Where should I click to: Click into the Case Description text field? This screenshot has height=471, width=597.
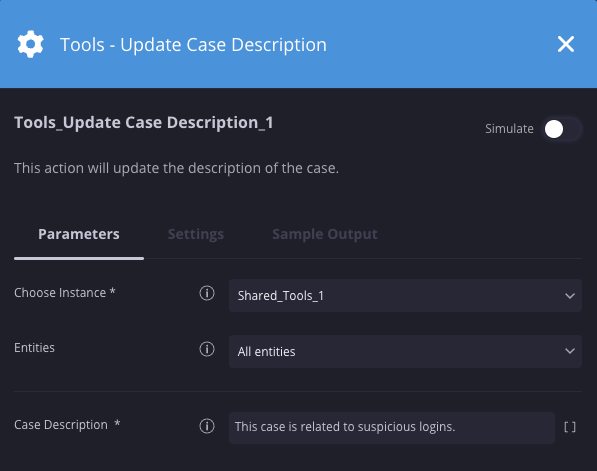click(x=392, y=427)
